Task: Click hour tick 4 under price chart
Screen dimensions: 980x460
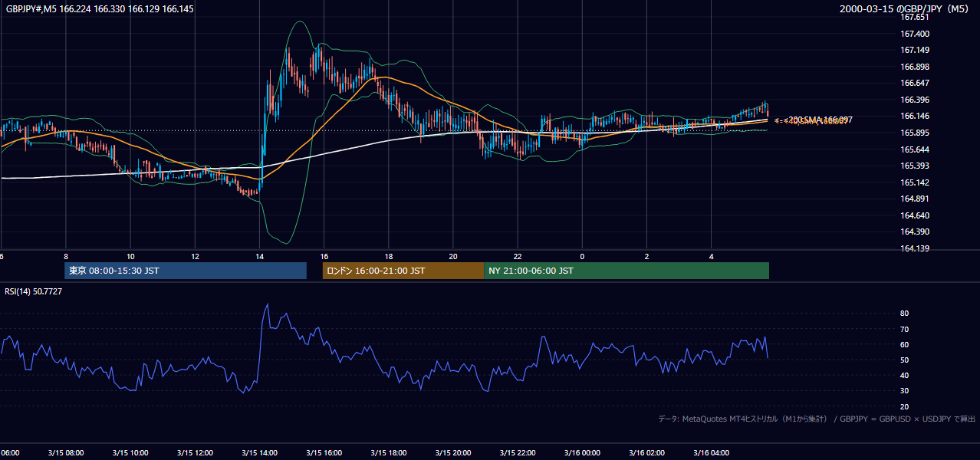Action: coord(712,256)
